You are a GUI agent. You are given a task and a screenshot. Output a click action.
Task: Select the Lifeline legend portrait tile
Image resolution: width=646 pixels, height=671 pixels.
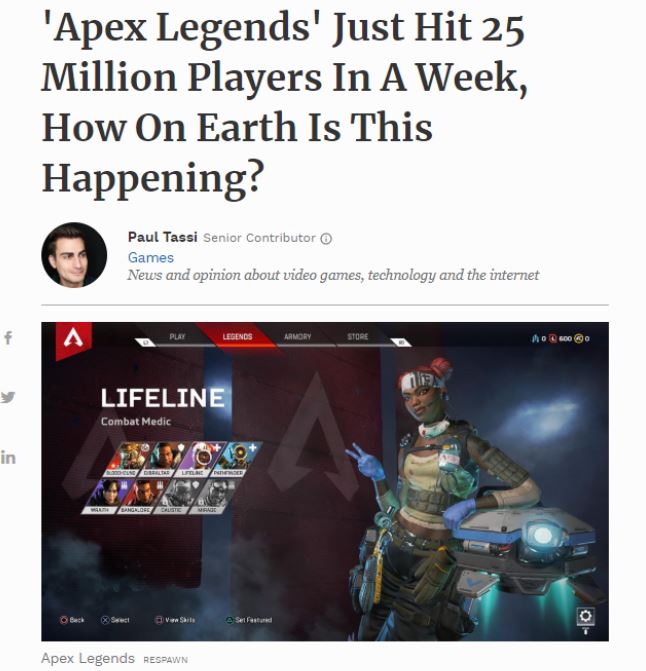click(x=198, y=459)
